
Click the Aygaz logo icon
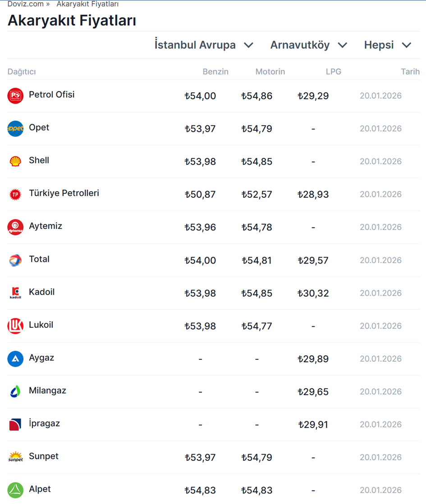tap(15, 359)
